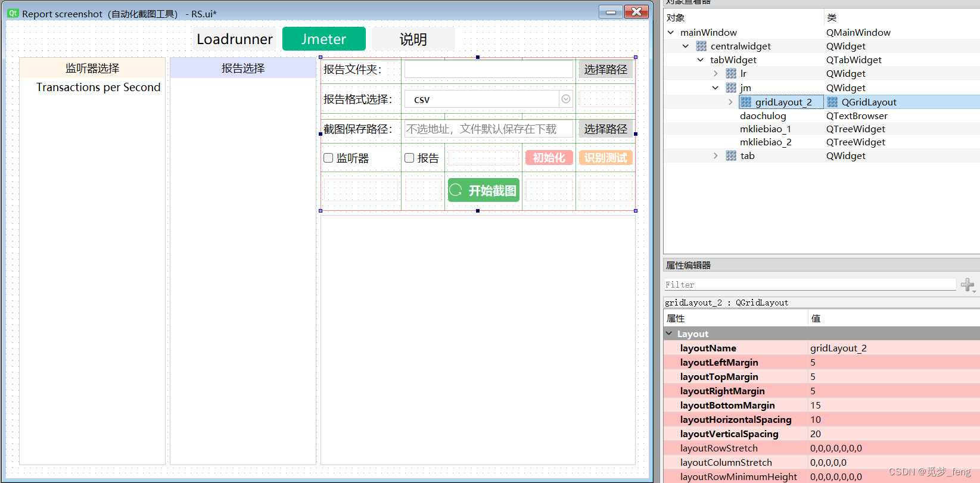980x483 pixels.
Task: Click the jm widget grid icon
Action: (731, 88)
